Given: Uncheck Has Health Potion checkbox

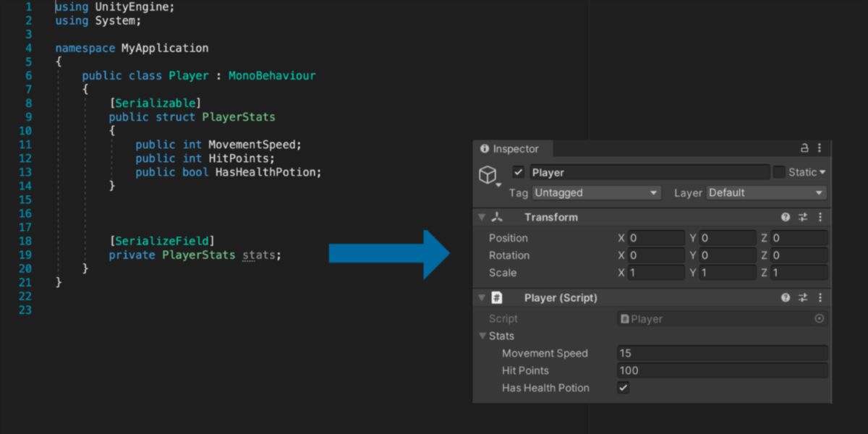Looking at the screenshot, I should click(624, 388).
